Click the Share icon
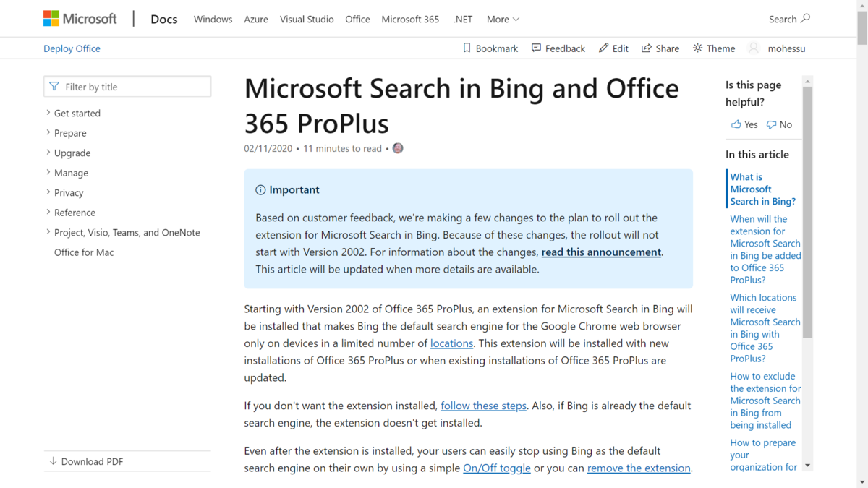 (647, 48)
